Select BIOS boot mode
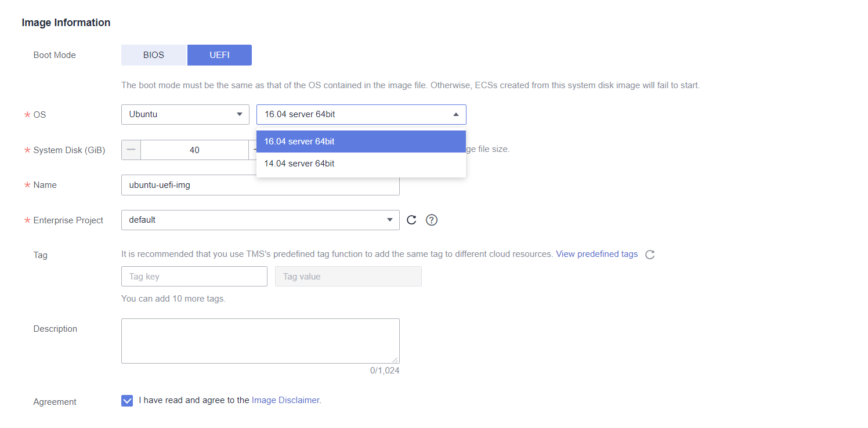 154,55
